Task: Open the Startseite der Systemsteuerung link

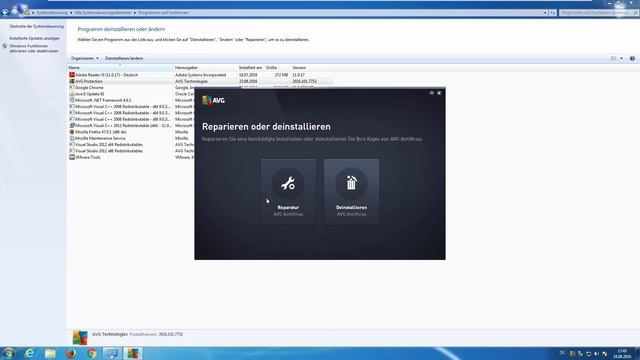Action: point(37,26)
